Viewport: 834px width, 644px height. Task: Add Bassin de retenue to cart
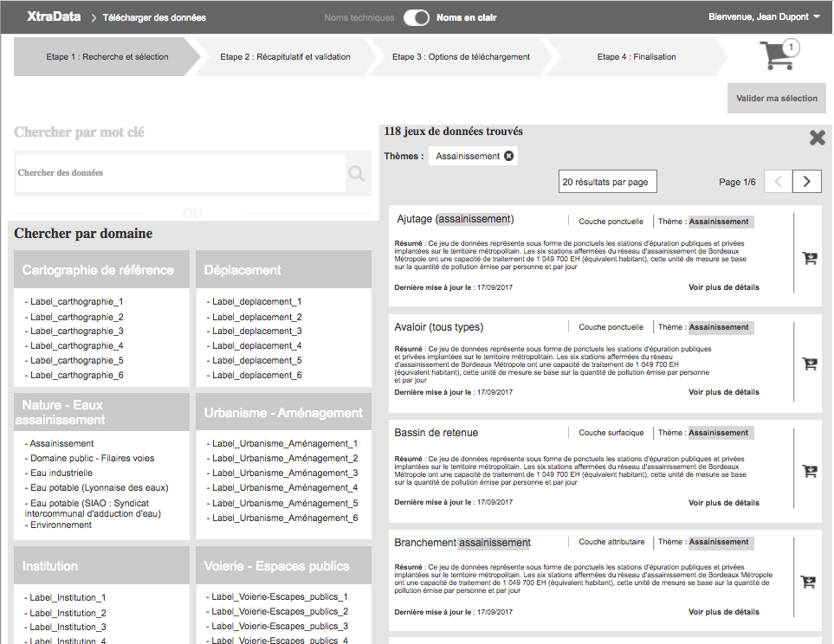810,471
